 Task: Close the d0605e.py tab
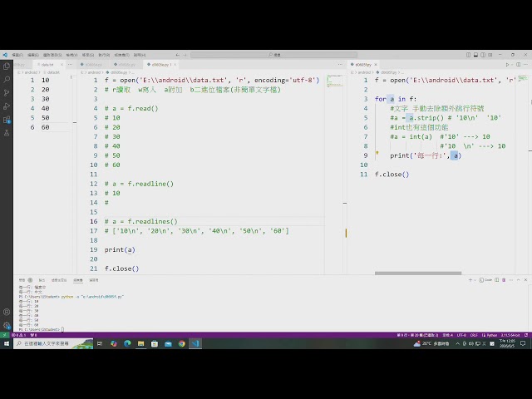click(175, 65)
